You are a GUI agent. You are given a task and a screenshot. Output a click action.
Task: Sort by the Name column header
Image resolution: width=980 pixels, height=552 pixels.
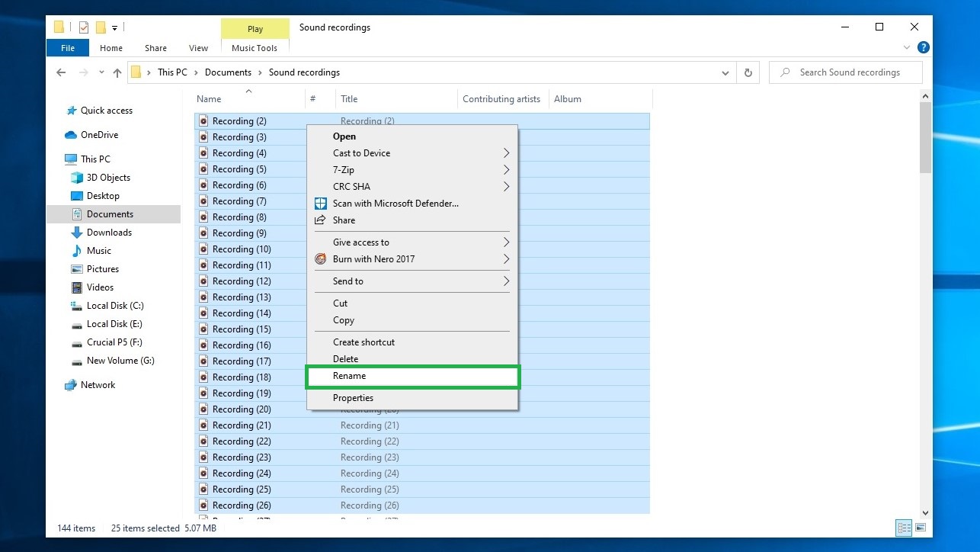pos(248,99)
